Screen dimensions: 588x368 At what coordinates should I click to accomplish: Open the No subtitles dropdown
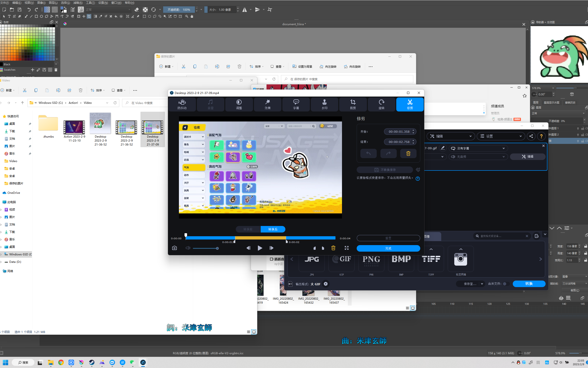478,148
